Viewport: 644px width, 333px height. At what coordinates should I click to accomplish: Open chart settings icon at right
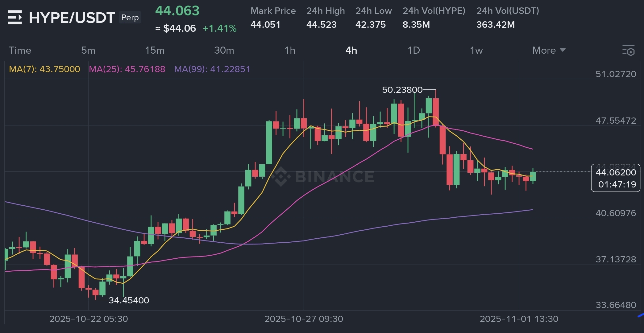628,50
